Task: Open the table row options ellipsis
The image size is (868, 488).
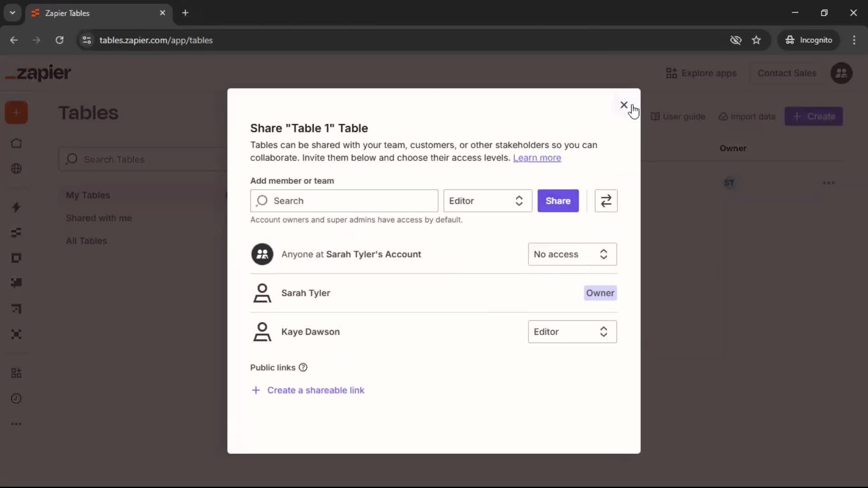Action: pos(829,183)
